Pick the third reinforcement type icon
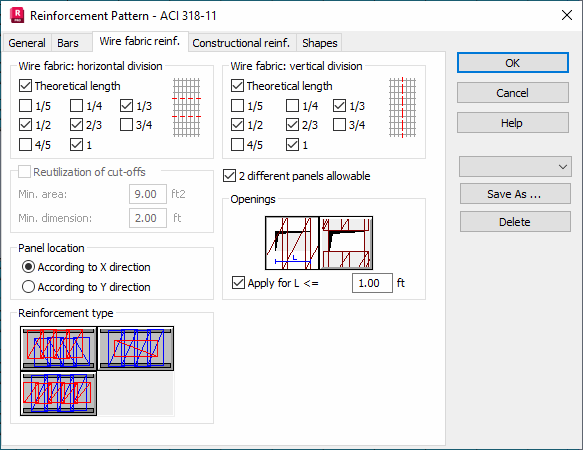Viewport: 583px width, 450px height. (58, 393)
